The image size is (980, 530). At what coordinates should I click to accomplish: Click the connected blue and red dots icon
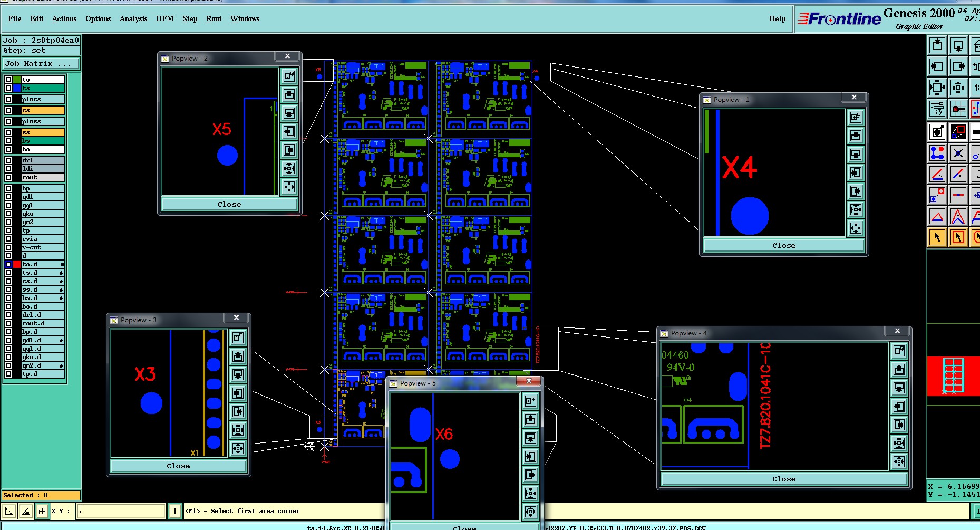(x=937, y=153)
